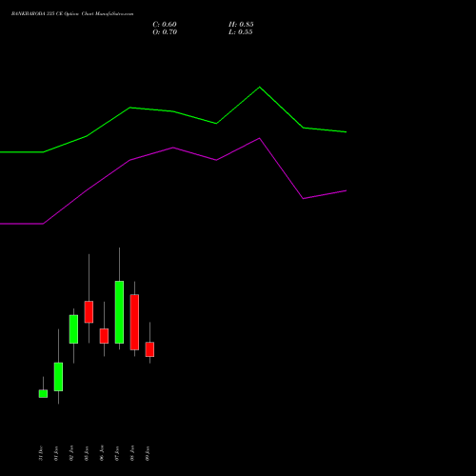This screenshot has width=476, height=476.
Task: Click the '31 Dec' date axis label
Action: coord(41,453)
